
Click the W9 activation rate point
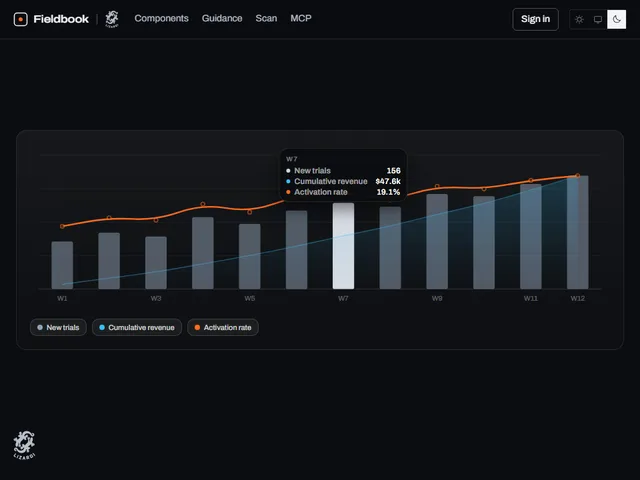[437, 187]
